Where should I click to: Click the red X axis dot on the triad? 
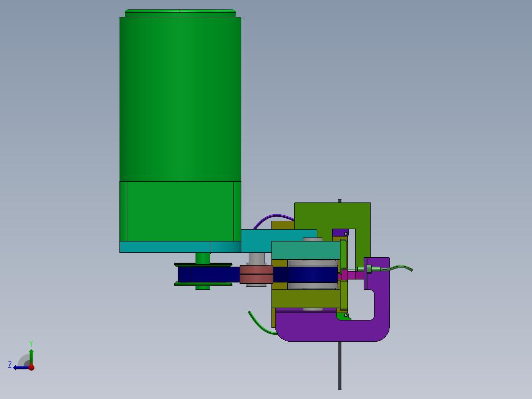(31, 367)
